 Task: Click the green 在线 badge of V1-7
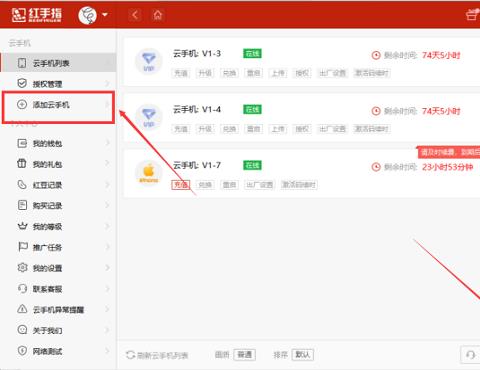(x=252, y=165)
